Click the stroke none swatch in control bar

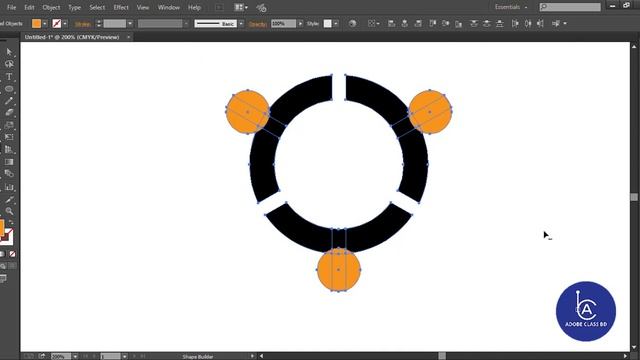(57, 24)
